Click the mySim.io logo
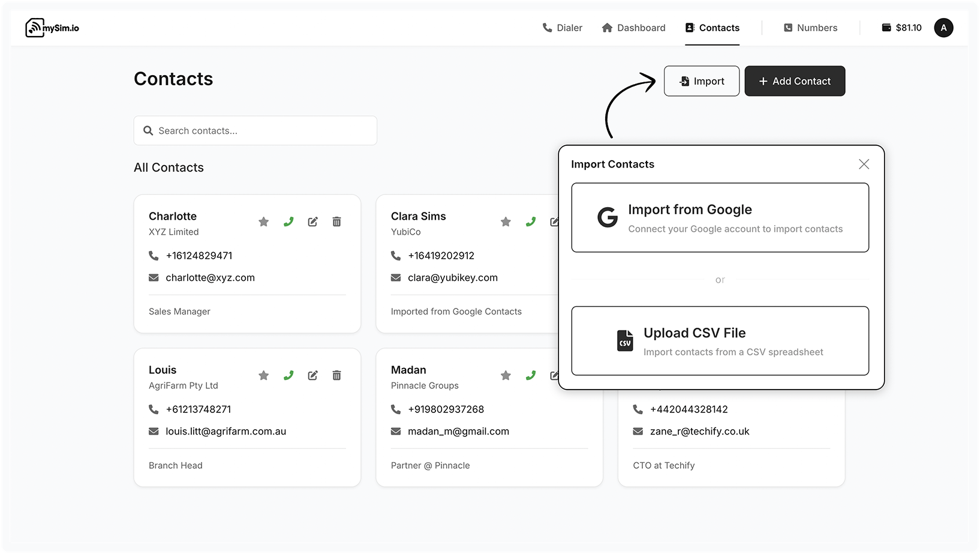Screen dimensions: 980x554 tap(52, 28)
